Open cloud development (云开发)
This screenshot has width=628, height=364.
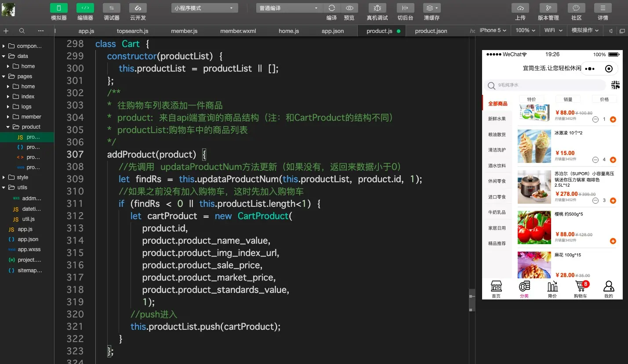pyautogui.click(x=138, y=8)
